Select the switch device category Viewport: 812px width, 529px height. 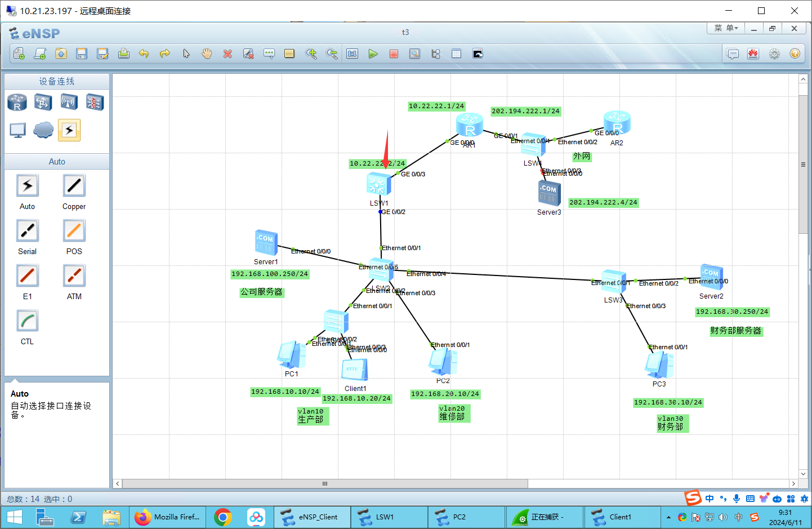pyautogui.click(x=43, y=103)
